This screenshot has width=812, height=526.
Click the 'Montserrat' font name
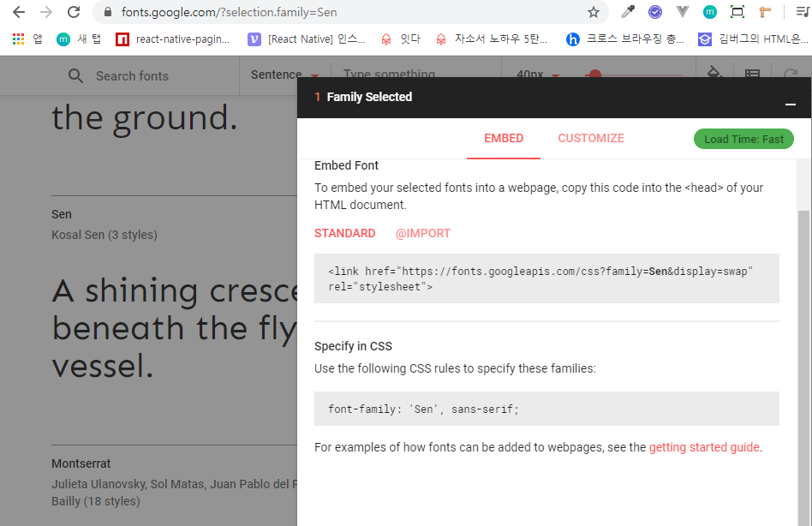(x=81, y=463)
